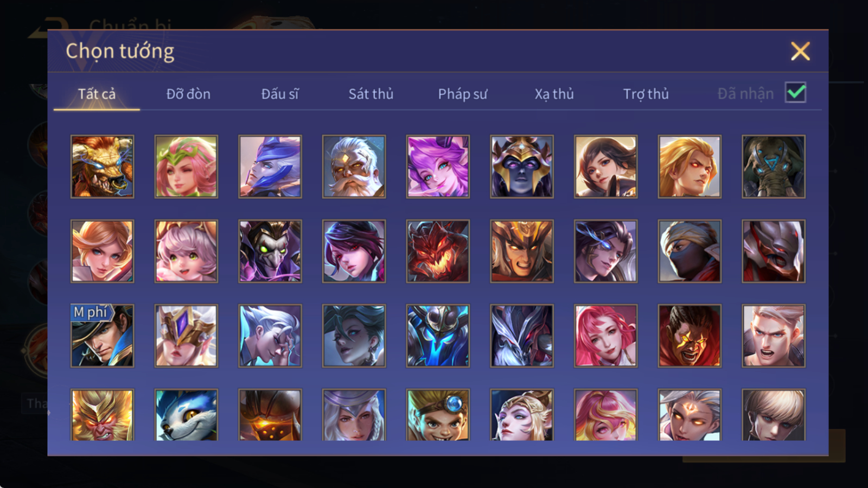Pick the blue wolf hero portrait

pyautogui.click(x=186, y=415)
